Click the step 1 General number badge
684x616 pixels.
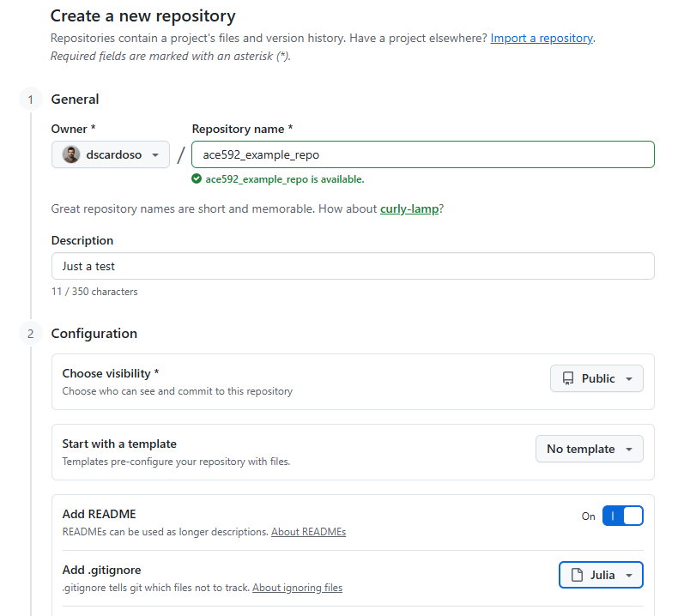(30, 100)
